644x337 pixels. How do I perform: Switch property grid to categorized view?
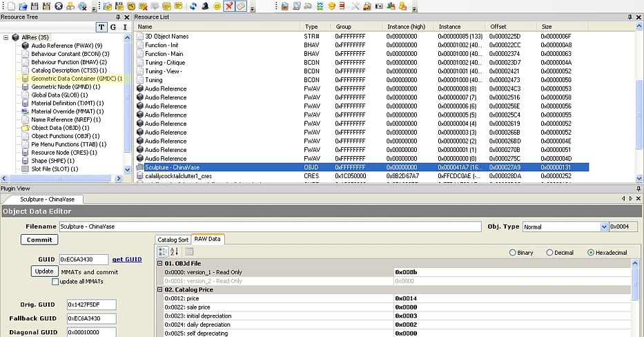pyautogui.click(x=164, y=251)
